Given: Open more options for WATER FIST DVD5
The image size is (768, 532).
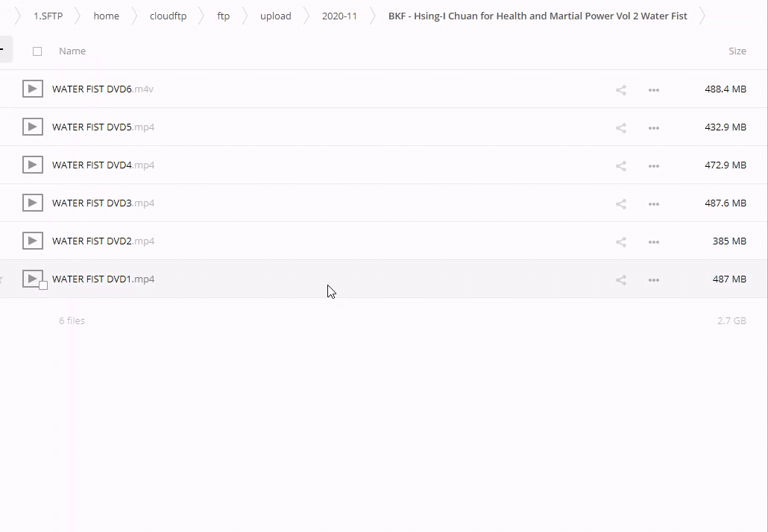Looking at the screenshot, I should click(x=653, y=128).
